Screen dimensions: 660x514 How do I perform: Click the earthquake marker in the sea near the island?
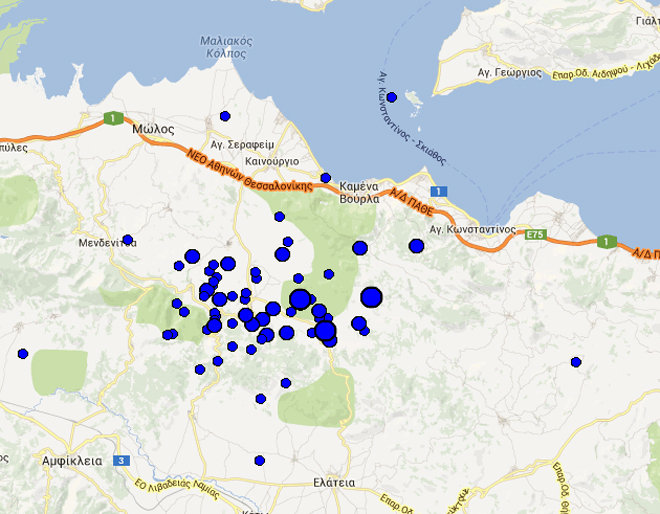pyautogui.click(x=392, y=97)
